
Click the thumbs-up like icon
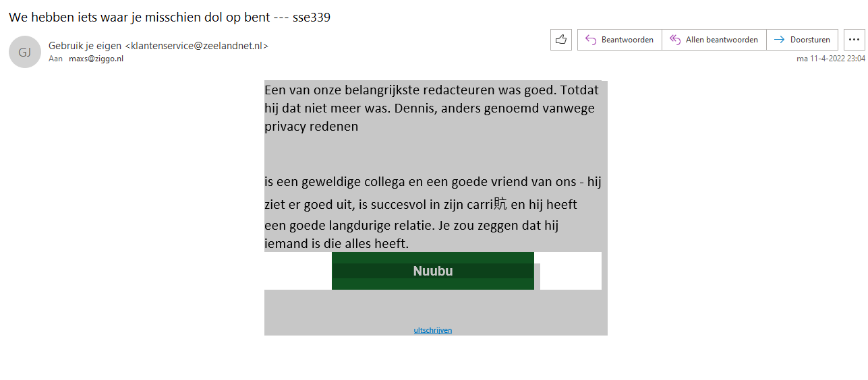tap(561, 40)
